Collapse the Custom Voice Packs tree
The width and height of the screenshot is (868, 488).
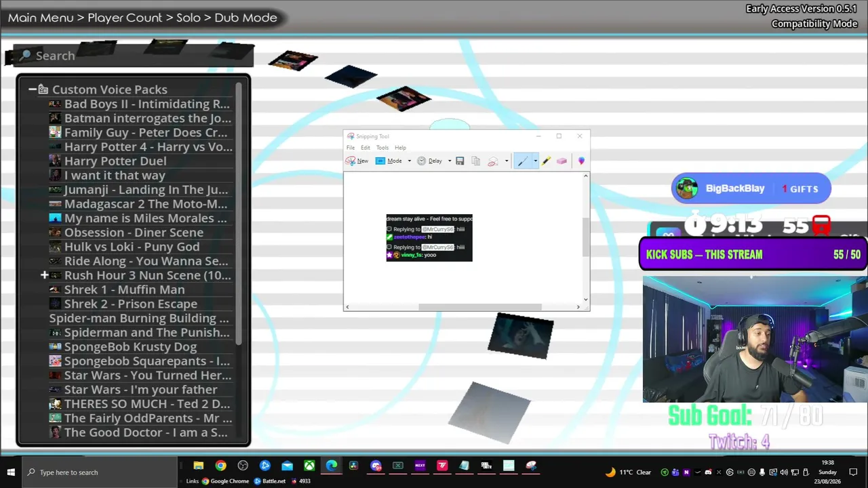click(33, 89)
